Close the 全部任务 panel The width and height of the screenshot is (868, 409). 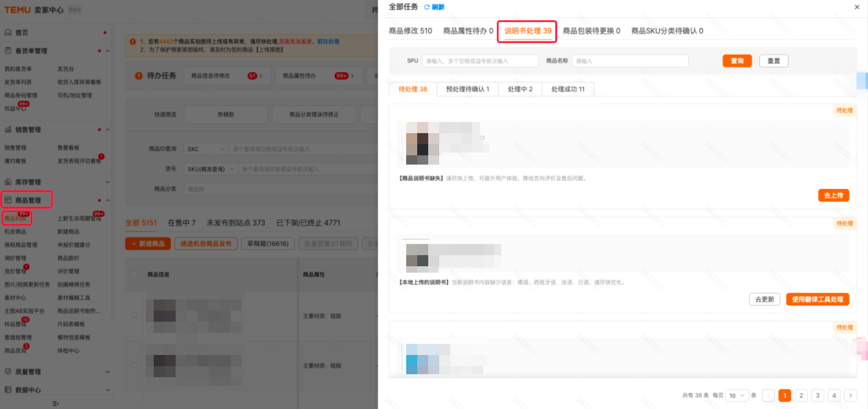click(x=857, y=7)
